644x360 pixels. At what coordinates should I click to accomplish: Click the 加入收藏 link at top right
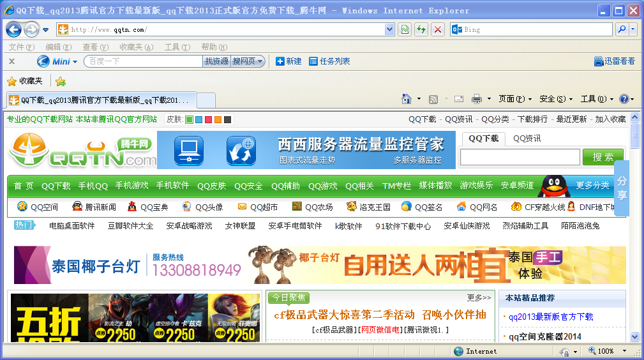(610, 119)
